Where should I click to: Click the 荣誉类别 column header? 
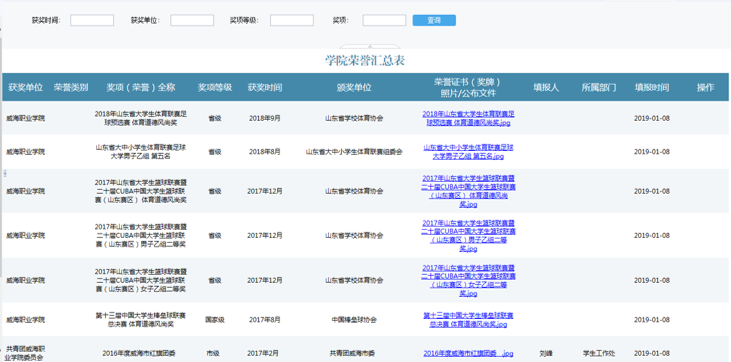(71, 87)
